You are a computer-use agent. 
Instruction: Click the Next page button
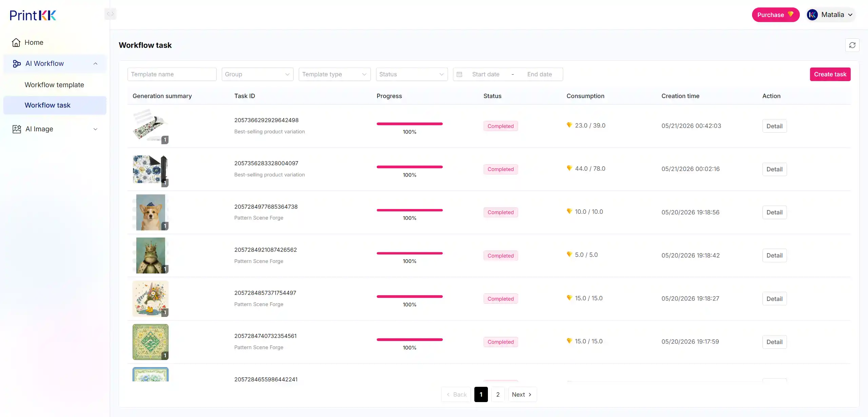[522, 394]
